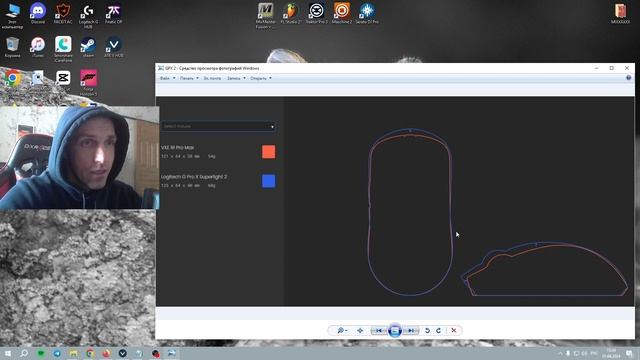Launch the Maschine 2 desktop shortcut
This screenshot has height=360, width=640.
(342, 13)
